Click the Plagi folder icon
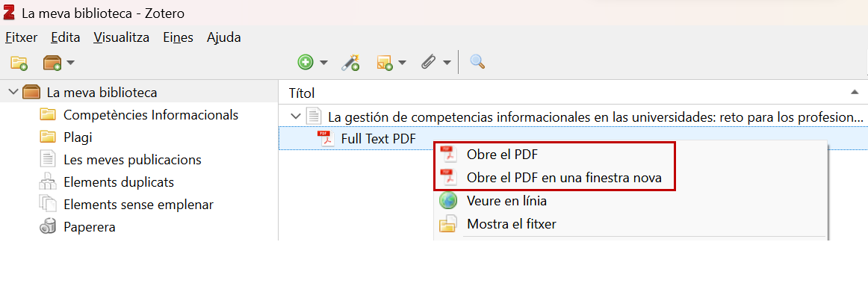 [x=48, y=137]
